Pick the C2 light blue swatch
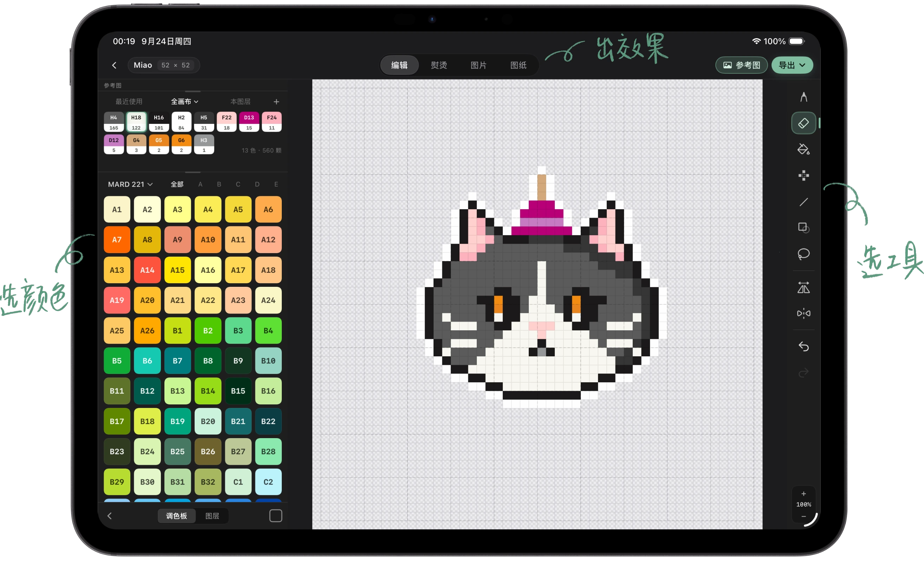This screenshot has width=924, height=561. (x=268, y=482)
